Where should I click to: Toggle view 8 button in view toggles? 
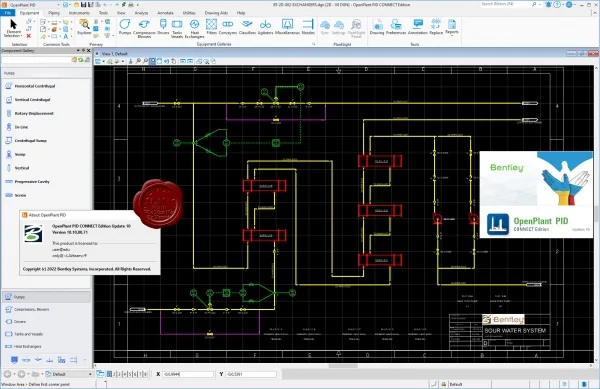145,374
